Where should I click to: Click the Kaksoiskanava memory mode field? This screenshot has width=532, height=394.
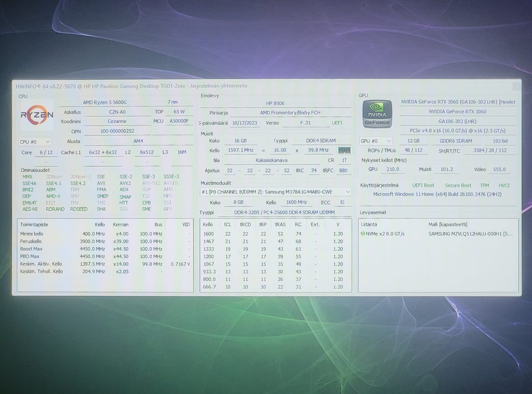tap(272, 160)
